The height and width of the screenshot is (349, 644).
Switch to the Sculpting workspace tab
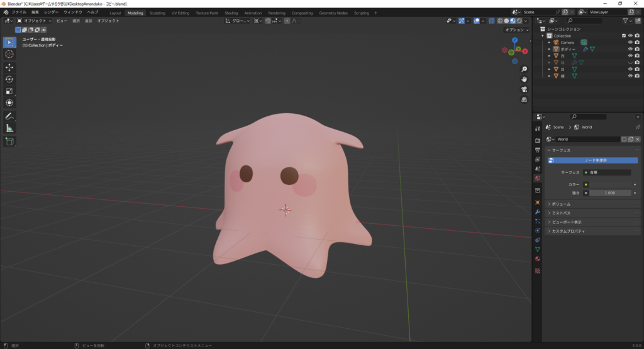tap(157, 13)
